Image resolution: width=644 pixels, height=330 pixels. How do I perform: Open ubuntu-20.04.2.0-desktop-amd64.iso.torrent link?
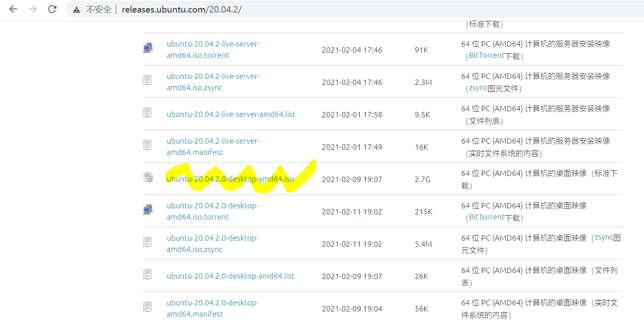(x=213, y=211)
